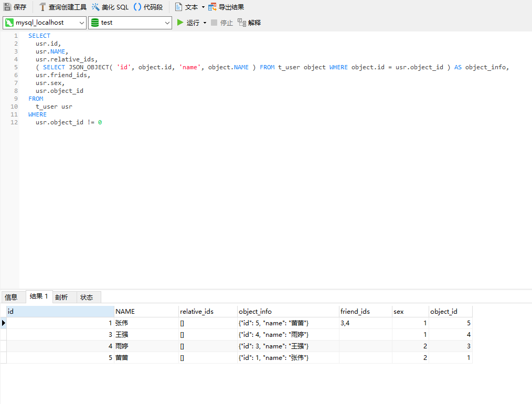Click the Explain (解释) icon
Image resolution: width=532 pixels, height=404 pixels.
[x=241, y=23]
